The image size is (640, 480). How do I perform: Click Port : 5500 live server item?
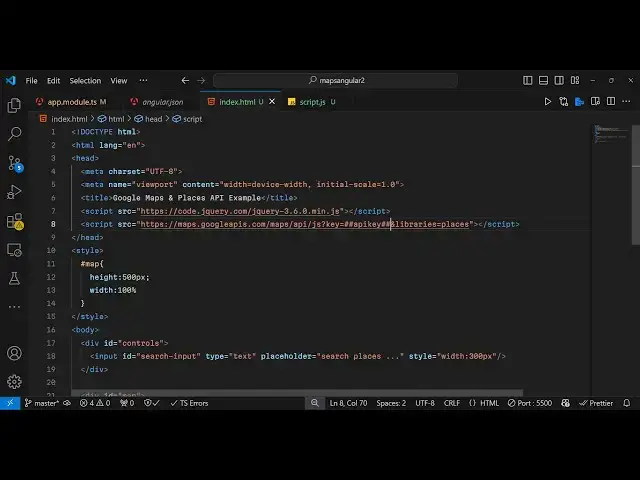[x=530, y=403]
